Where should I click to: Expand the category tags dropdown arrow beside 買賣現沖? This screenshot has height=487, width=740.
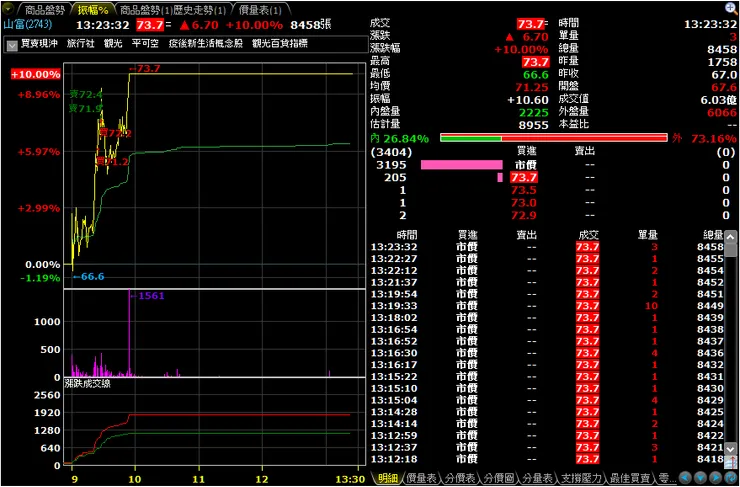point(12,45)
